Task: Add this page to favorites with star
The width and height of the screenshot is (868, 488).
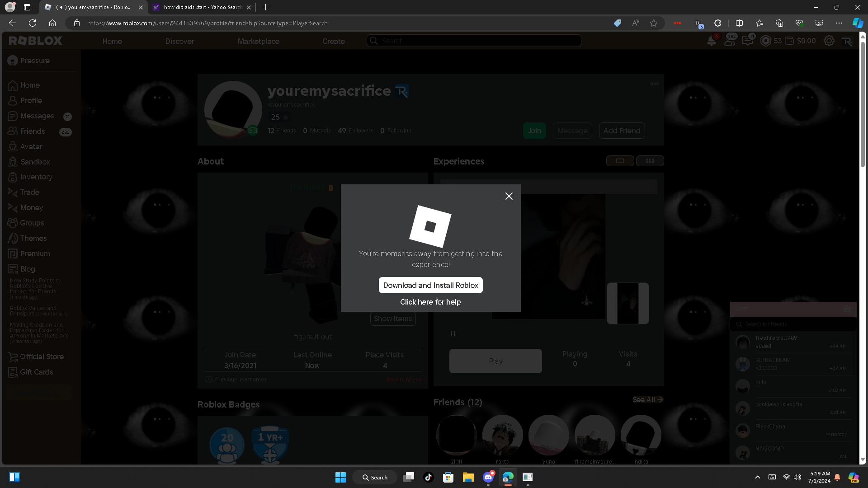Action: coord(654,23)
